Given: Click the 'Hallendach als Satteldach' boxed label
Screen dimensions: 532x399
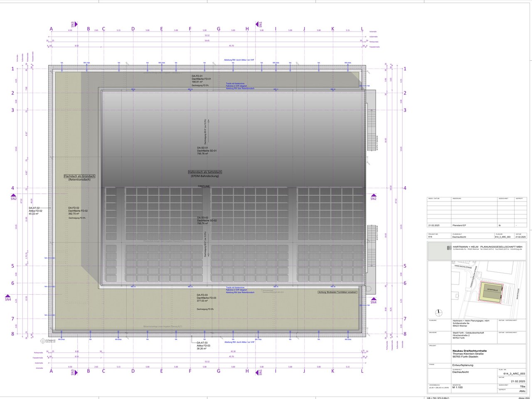Looking at the screenshot, I should coord(205,172).
